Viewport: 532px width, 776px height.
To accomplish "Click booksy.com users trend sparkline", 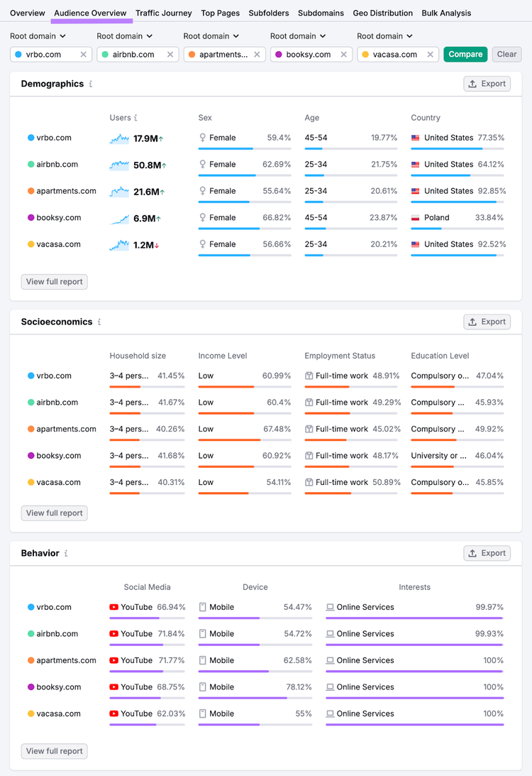I will [x=119, y=219].
